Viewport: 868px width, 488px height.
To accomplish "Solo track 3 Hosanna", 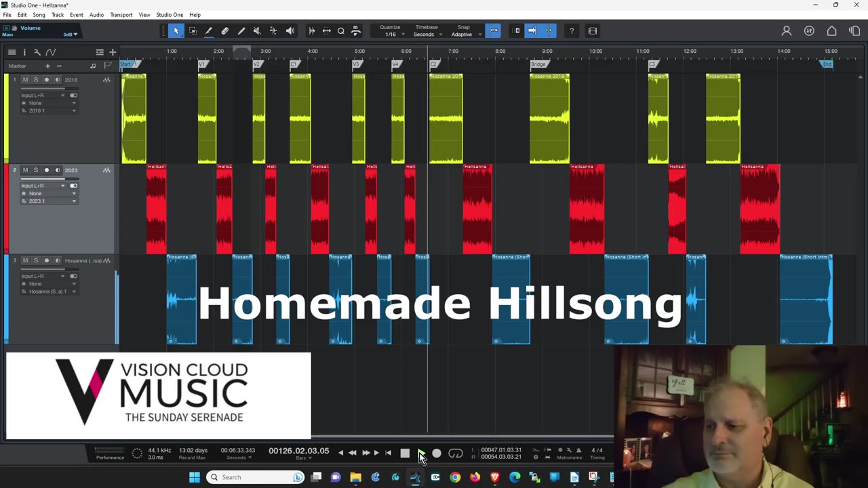I will (x=36, y=260).
